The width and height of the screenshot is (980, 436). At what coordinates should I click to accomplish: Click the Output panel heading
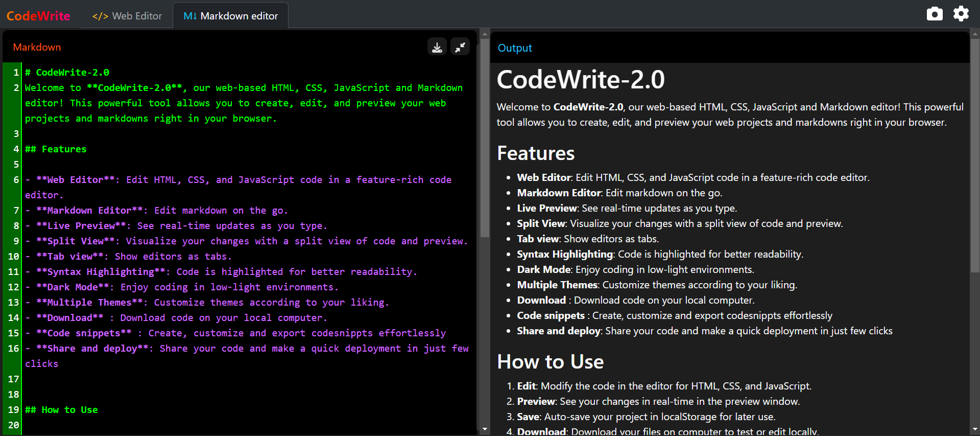[x=515, y=48]
